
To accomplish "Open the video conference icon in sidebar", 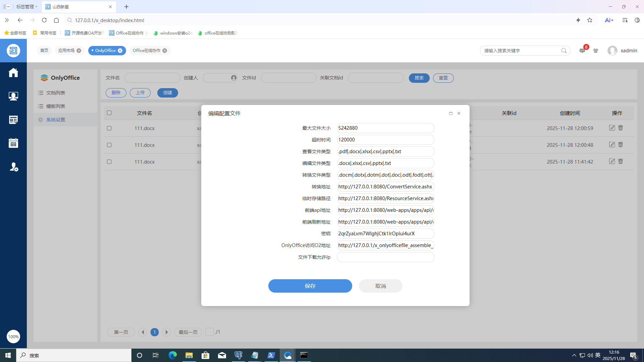I will (x=13, y=96).
